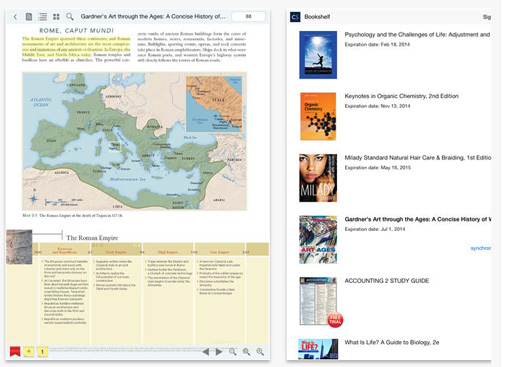Viewport: 520px width, 367px height.
Task: Click the reader title Gardner's Art through the Ages
Action: pos(153,16)
